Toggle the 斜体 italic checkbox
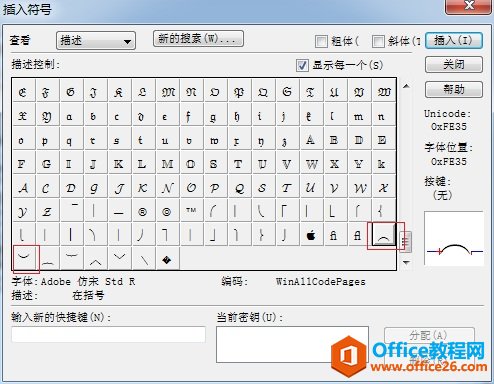Image resolution: width=494 pixels, height=384 pixels. [378, 42]
